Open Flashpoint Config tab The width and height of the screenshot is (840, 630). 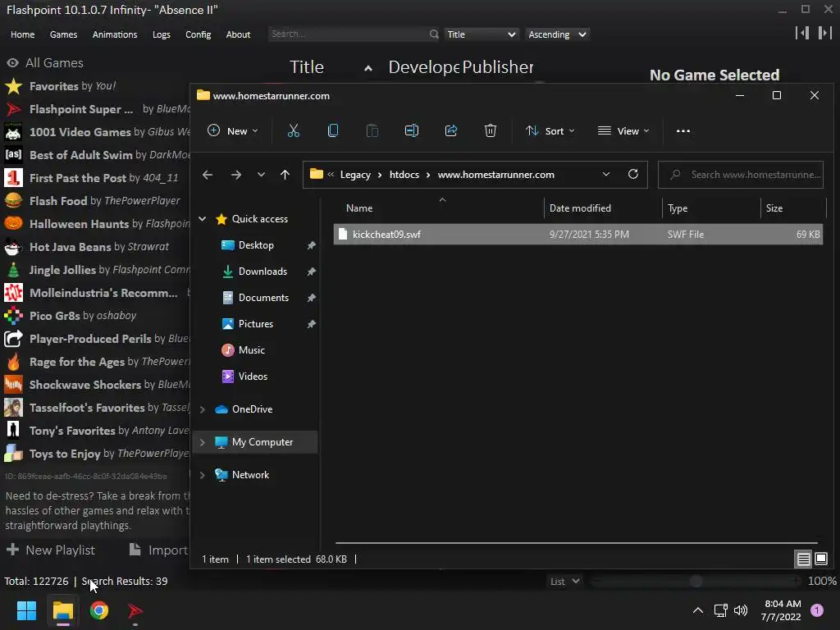pyautogui.click(x=199, y=34)
